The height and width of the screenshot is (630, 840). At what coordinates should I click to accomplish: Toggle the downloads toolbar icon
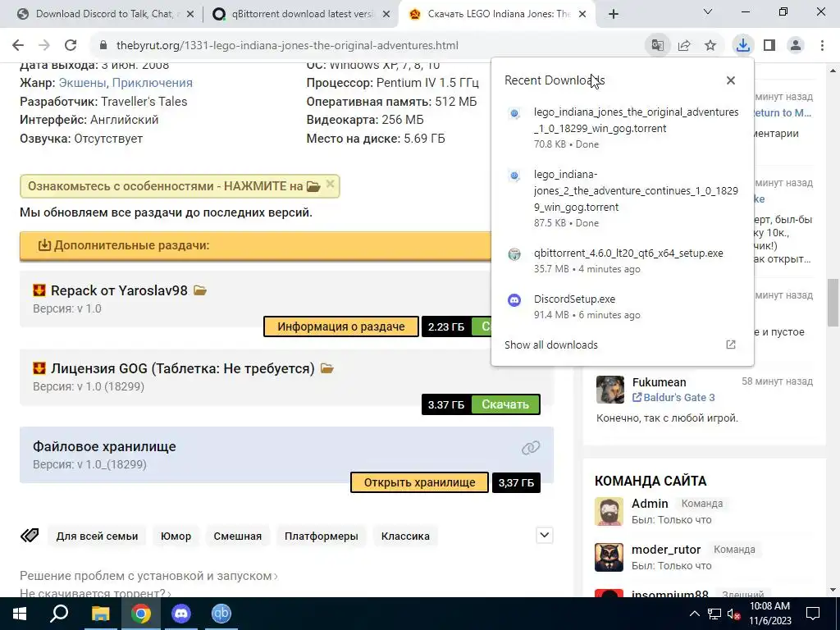coord(742,46)
